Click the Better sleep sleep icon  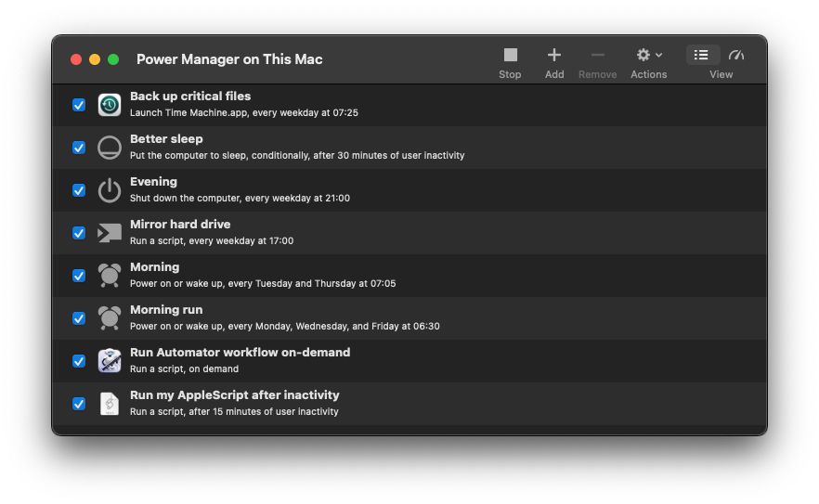point(110,148)
